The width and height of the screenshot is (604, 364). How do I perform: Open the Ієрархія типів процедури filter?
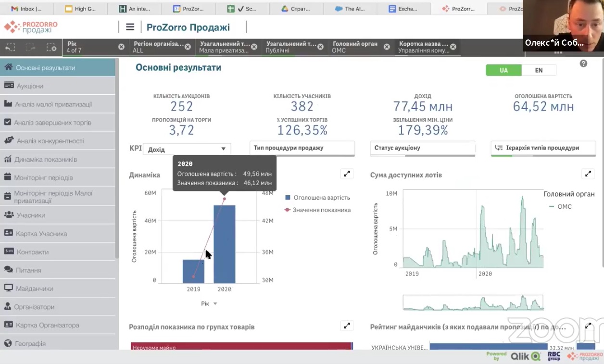pyautogui.click(x=543, y=148)
